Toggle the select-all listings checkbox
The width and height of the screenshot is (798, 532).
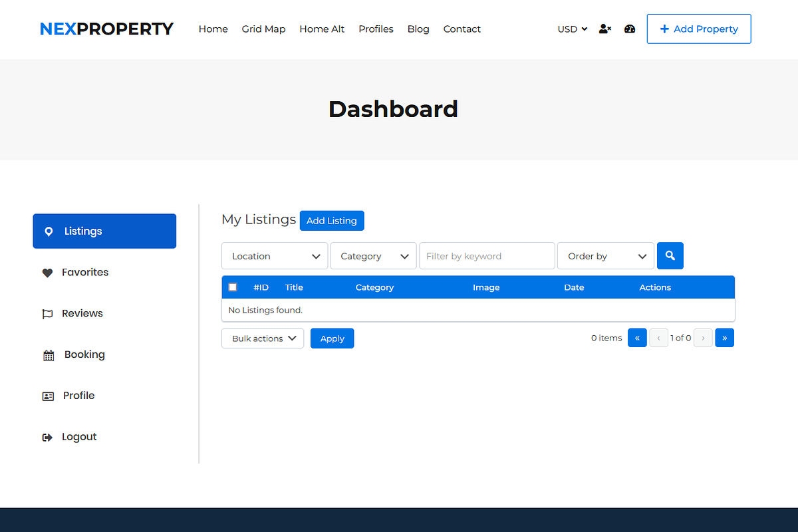tap(233, 287)
